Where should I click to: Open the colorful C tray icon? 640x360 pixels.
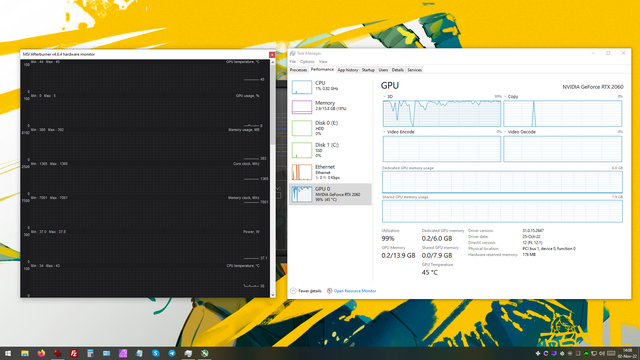point(546,353)
